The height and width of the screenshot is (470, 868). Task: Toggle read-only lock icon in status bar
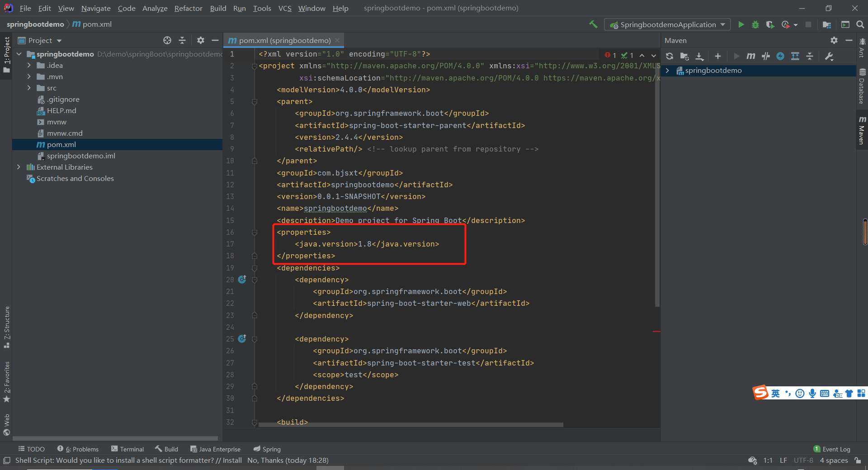click(858, 461)
